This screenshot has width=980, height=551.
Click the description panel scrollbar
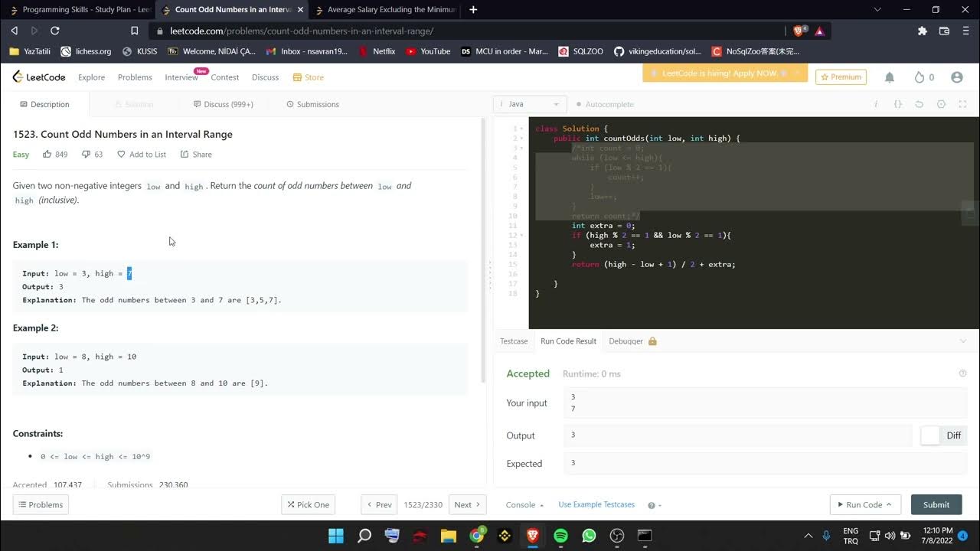(x=483, y=251)
